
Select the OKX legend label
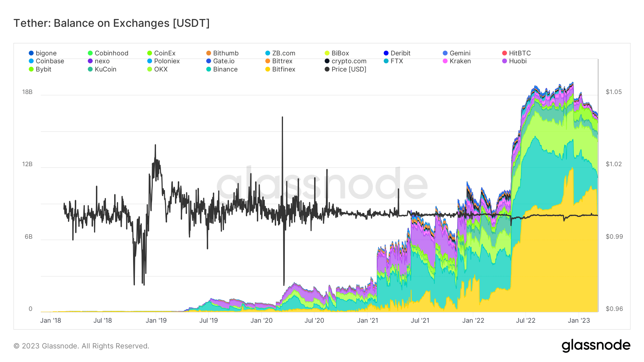coord(161,69)
